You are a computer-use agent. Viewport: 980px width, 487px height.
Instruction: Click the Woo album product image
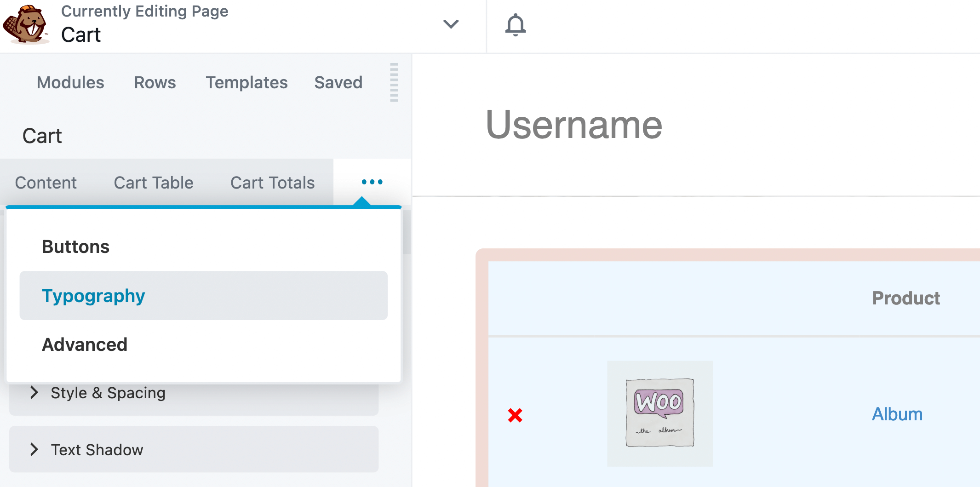tap(659, 413)
